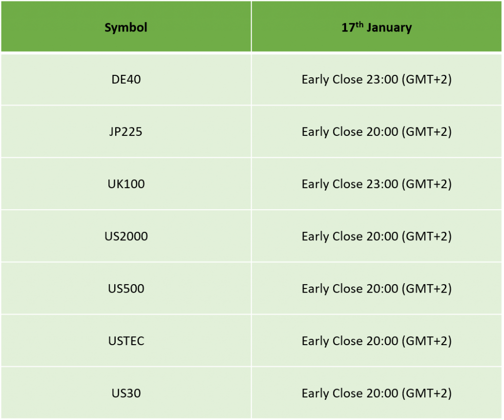
Task: Select the US500 symbol cell
Action: coord(126,289)
